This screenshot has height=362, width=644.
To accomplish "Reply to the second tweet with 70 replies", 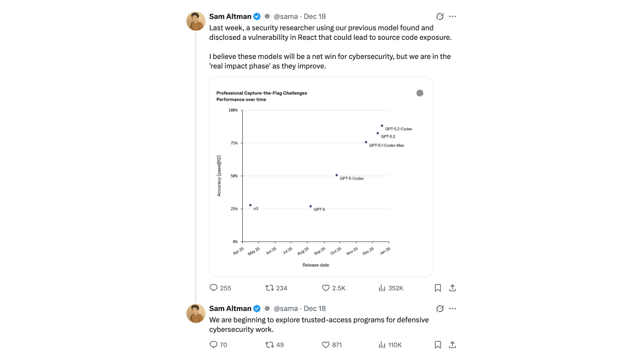I will point(214,345).
